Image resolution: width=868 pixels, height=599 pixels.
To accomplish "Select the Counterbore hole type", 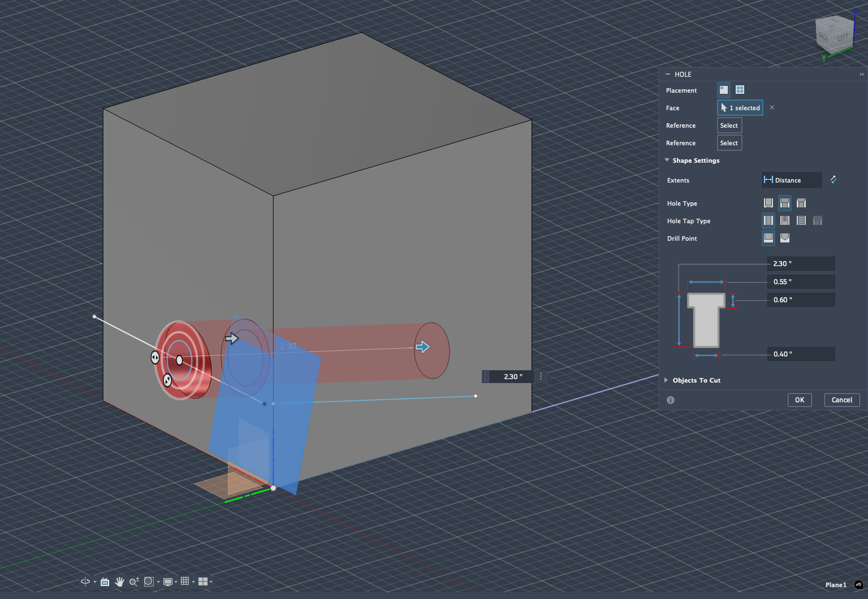I will [785, 203].
